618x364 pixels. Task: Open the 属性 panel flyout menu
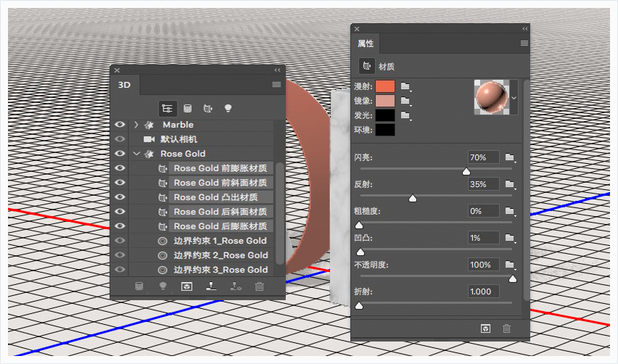524,44
